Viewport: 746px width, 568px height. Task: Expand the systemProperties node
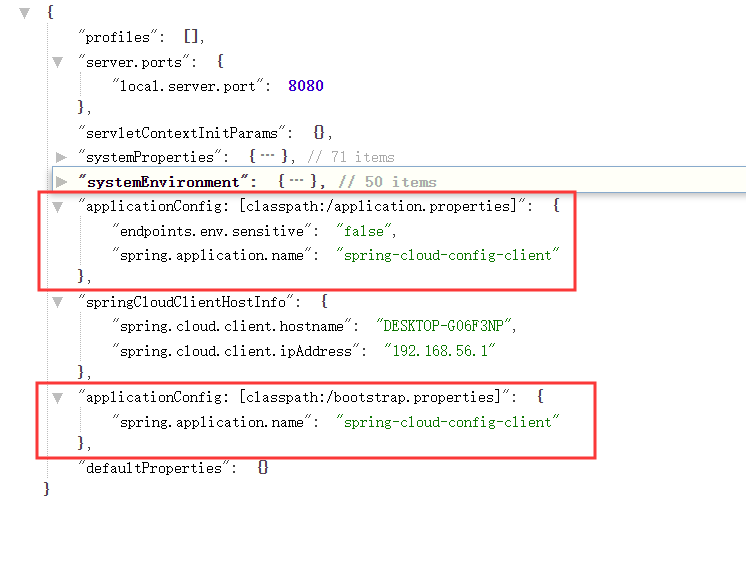pos(61,157)
